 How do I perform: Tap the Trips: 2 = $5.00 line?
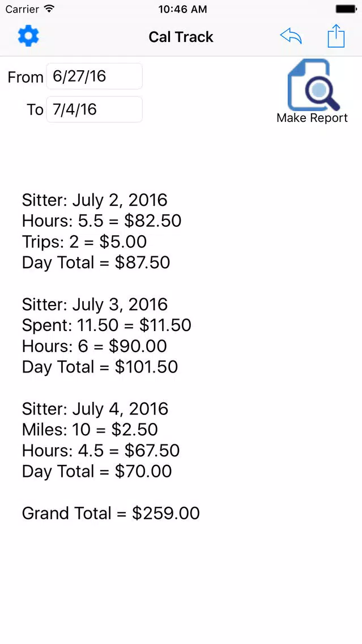tap(84, 242)
